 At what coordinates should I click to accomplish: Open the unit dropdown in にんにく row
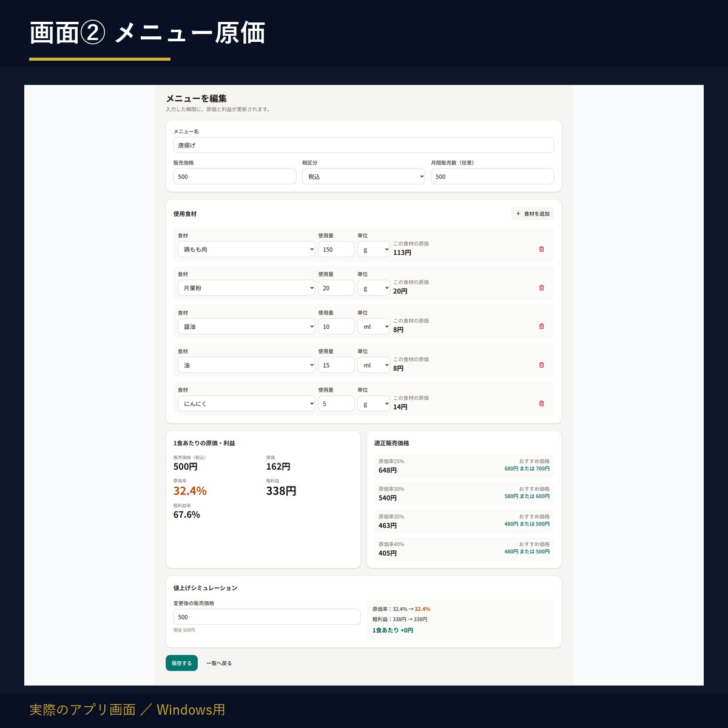tap(374, 403)
